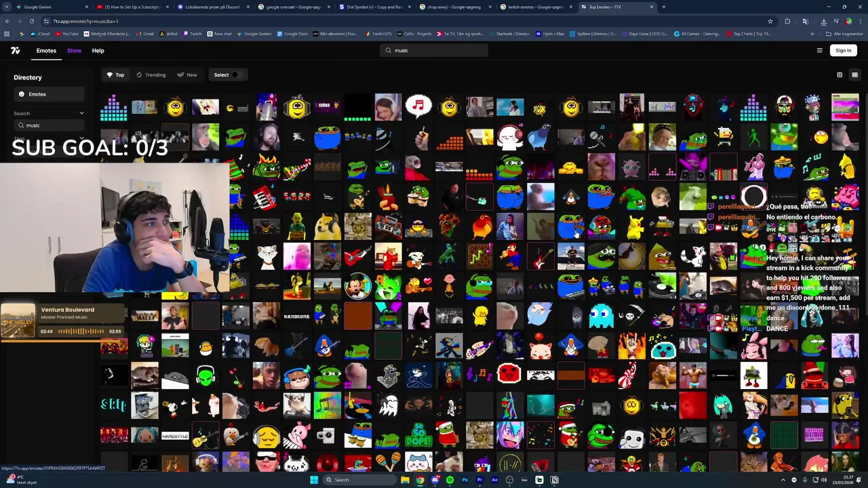868x488 pixels.
Task: Show hidden system tray icons
Action: (784, 480)
